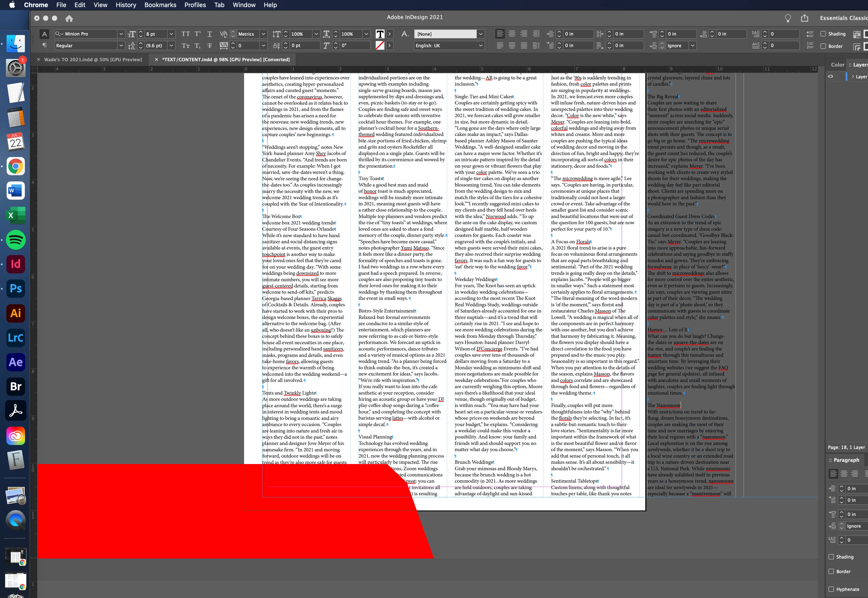Switch to character formatting controls
This screenshot has width=868, height=598.
[x=44, y=34]
